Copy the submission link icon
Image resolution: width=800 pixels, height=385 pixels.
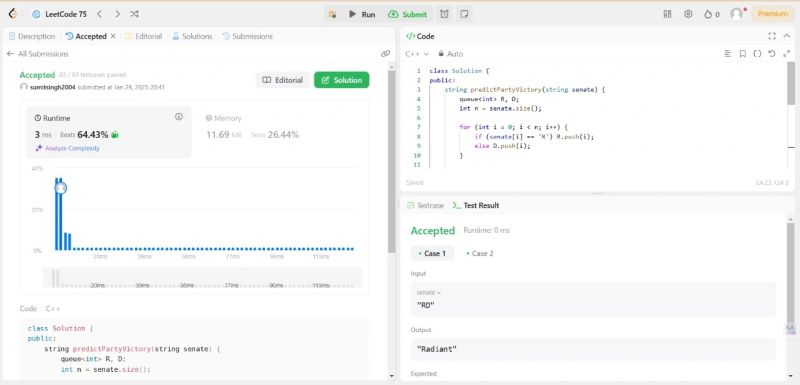pos(385,54)
